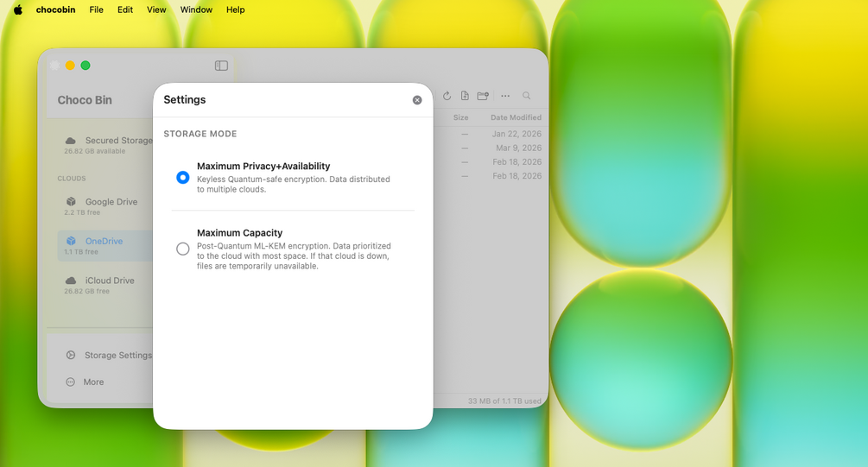The image size is (868, 467).
Task: Click the iCloud Drive cloud icon
Action: point(71,281)
